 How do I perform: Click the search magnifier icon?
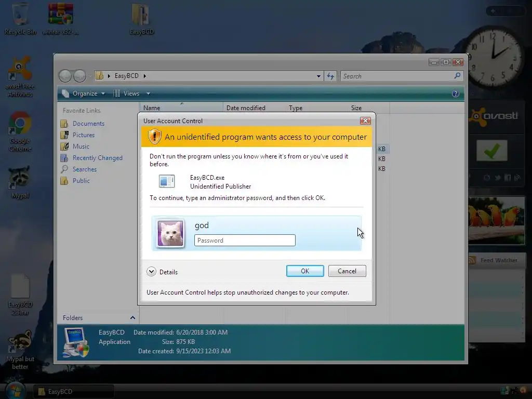tap(457, 76)
